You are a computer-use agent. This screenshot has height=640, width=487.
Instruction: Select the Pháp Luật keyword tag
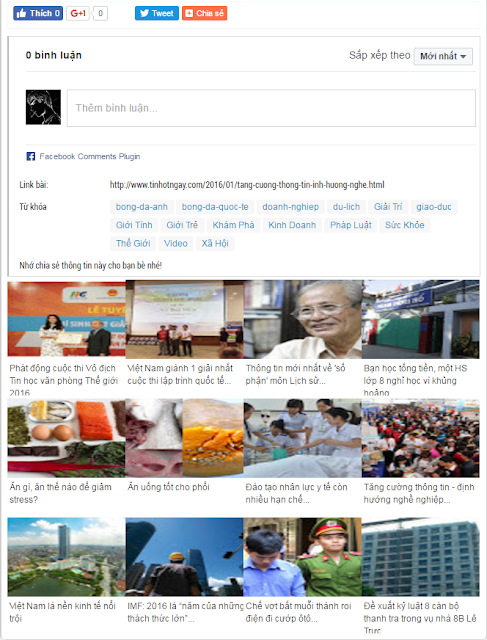(351, 225)
